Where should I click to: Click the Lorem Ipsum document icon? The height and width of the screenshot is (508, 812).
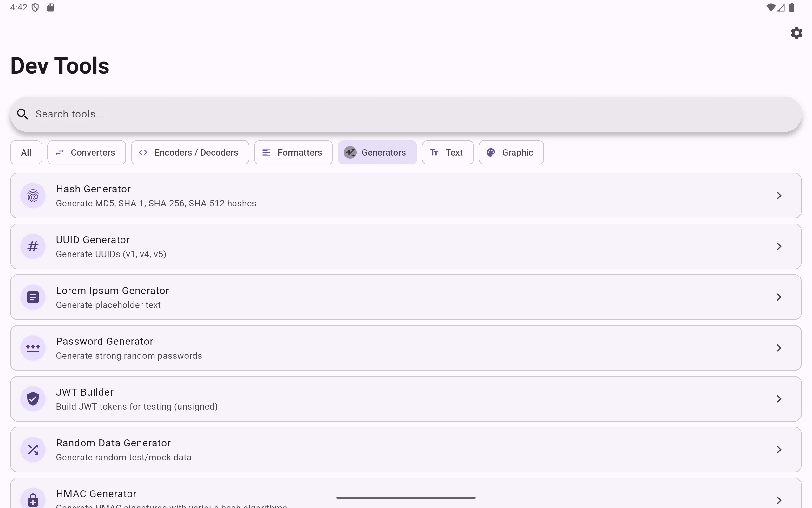coord(33,297)
